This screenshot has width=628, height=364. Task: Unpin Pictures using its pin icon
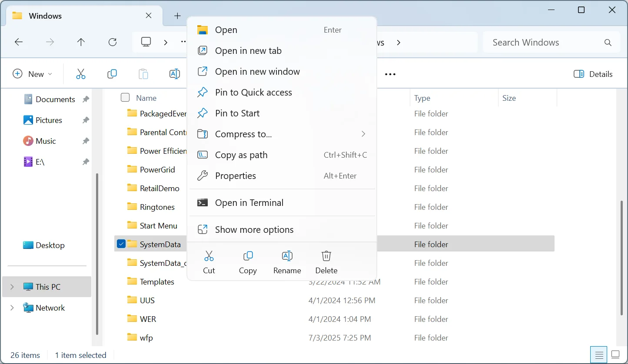[x=86, y=120]
